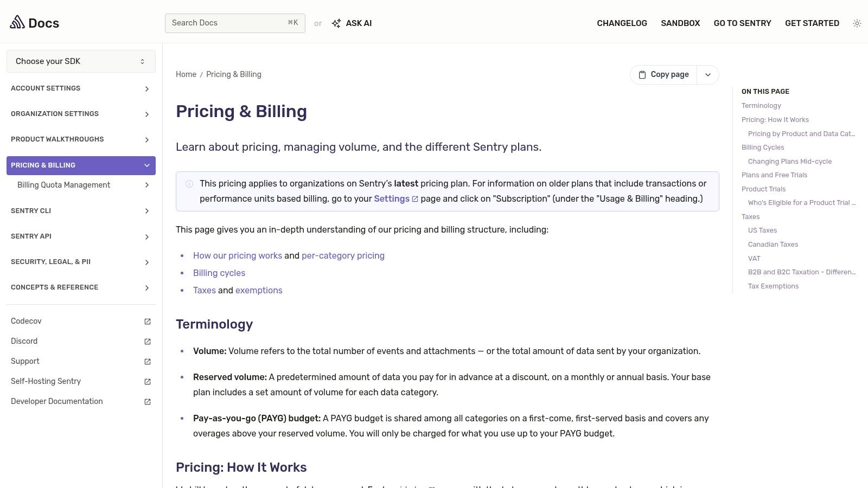Follow the exemptions link
Viewport: 868px width, 488px height.
pos(259,291)
